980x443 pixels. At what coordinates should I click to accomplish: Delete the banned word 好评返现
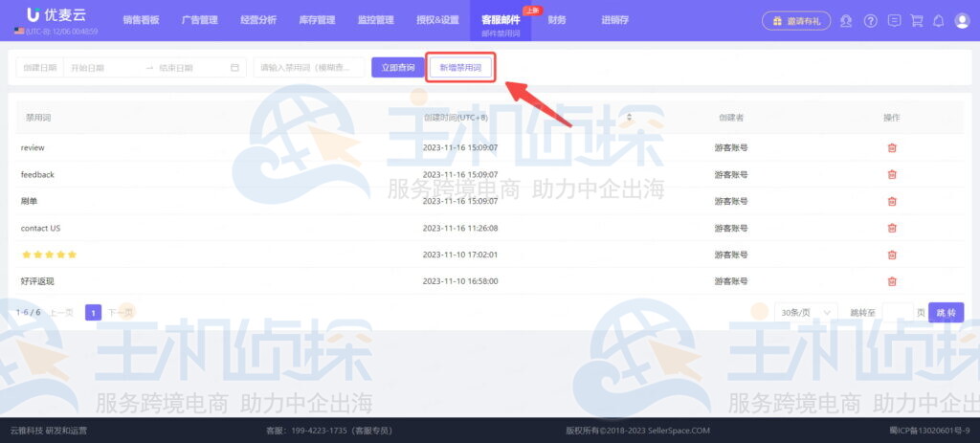[892, 281]
